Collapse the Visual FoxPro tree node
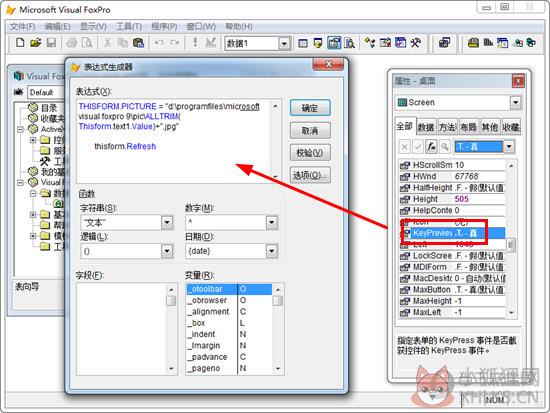Viewport: 550px width, 413px height. 21,182
